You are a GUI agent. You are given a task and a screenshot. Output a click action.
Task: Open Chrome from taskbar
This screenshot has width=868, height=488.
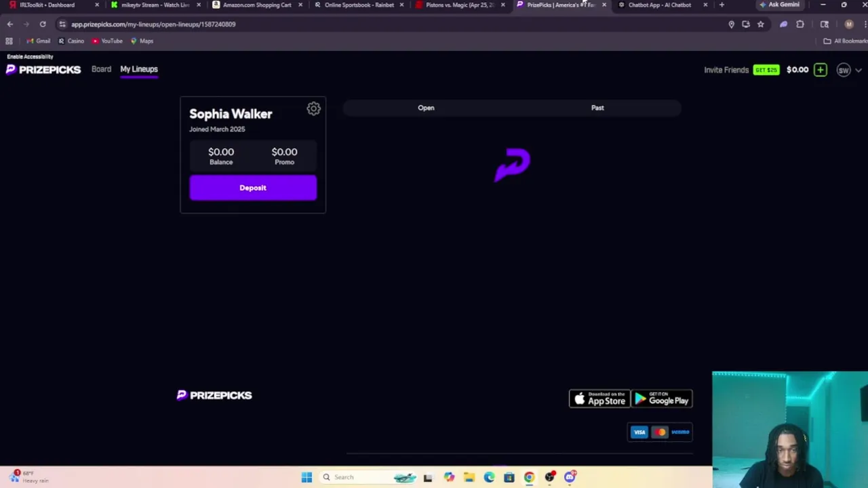pos(529,477)
